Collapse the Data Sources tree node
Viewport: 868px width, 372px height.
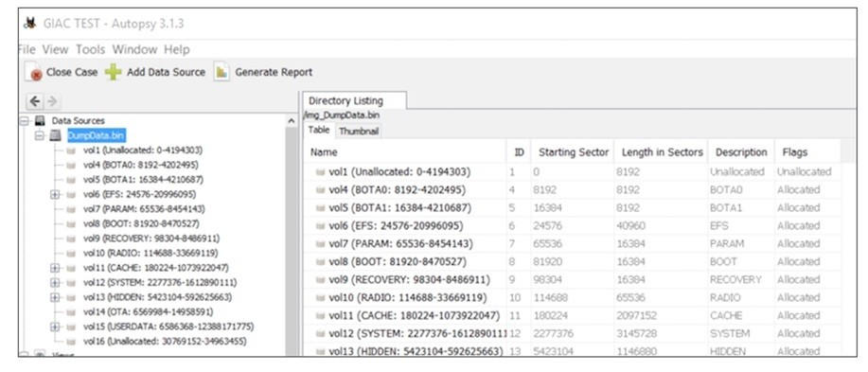click(24, 120)
